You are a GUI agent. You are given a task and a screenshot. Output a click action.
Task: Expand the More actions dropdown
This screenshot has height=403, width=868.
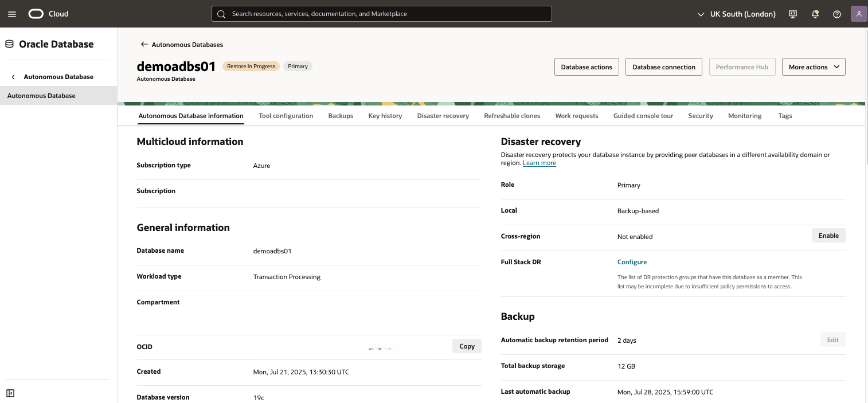click(814, 66)
